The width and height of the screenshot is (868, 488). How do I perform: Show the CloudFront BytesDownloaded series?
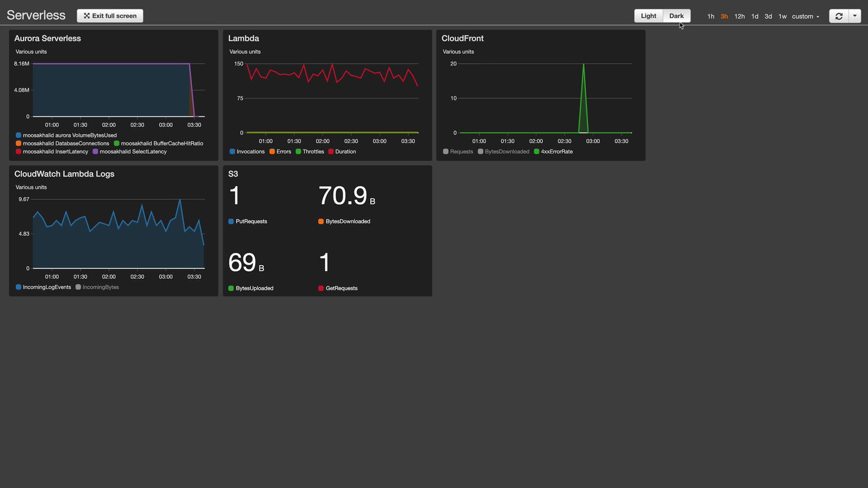pos(481,152)
